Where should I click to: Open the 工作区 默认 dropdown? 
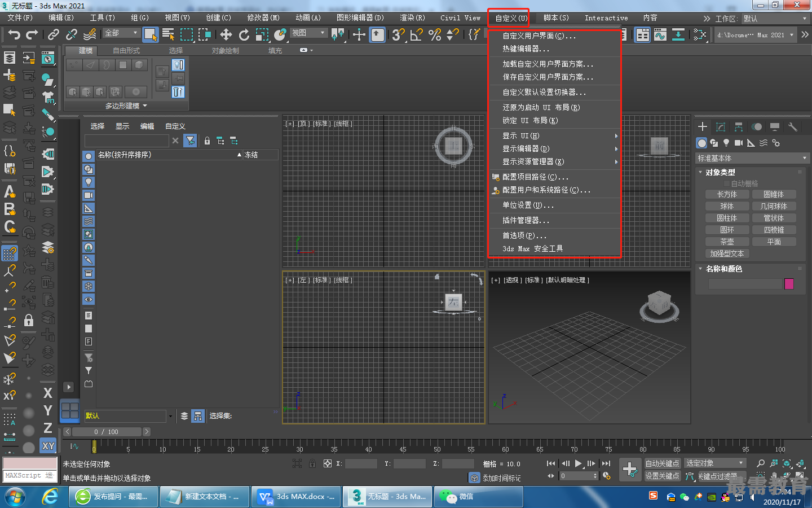(775, 19)
